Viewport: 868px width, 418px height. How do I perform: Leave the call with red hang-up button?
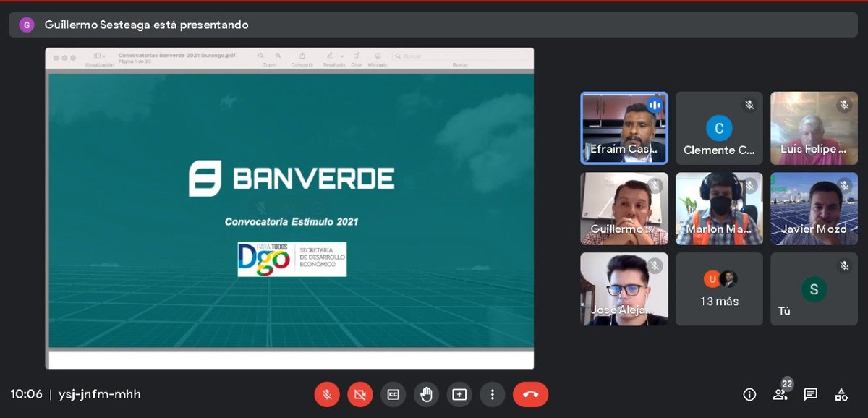click(x=531, y=394)
